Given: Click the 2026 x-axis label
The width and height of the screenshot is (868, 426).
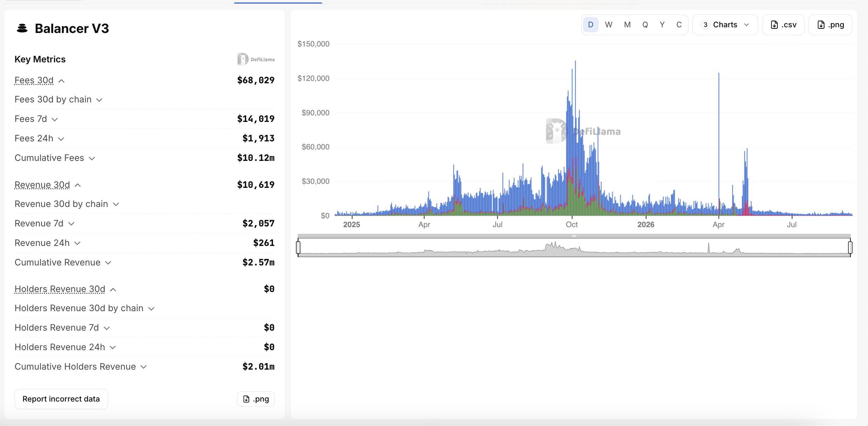Looking at the screenshot, I should pos(646,225).
